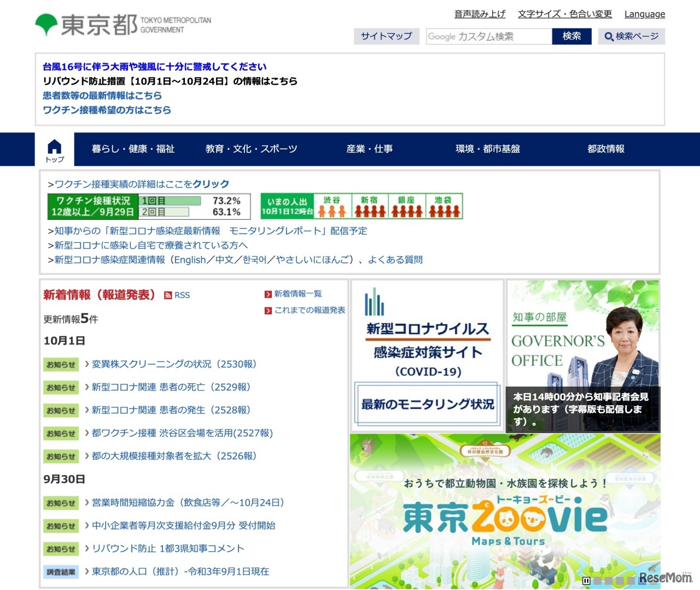The image size is (700, 590).
Task: Open 都ワクチン接種 渋谷区会場を活用(2527報)
Action: click(182, 433)
